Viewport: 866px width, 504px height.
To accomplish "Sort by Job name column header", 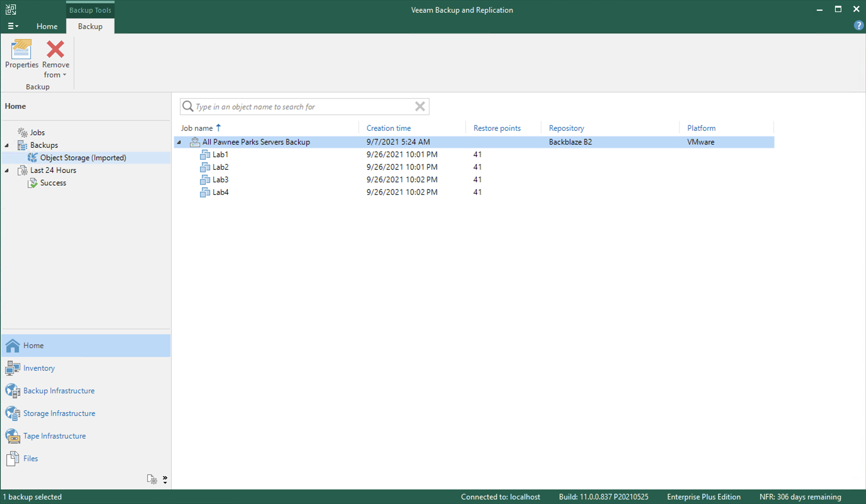I will click(197, 128).
